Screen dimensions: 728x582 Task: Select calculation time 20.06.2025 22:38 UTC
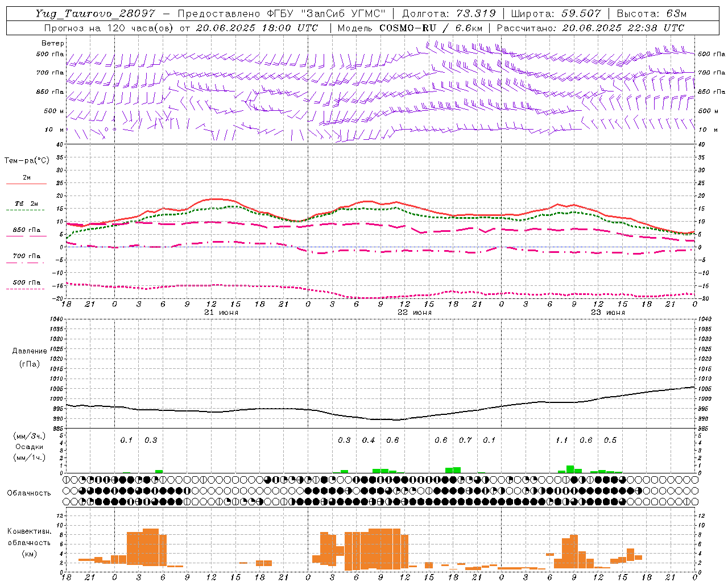pos(623,28)
